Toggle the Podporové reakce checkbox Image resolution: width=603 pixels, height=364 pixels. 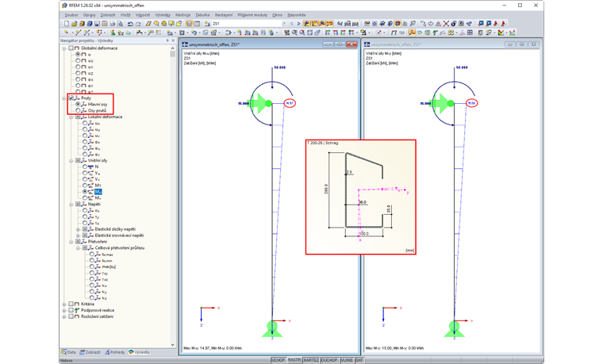click(x=71, y=310)
